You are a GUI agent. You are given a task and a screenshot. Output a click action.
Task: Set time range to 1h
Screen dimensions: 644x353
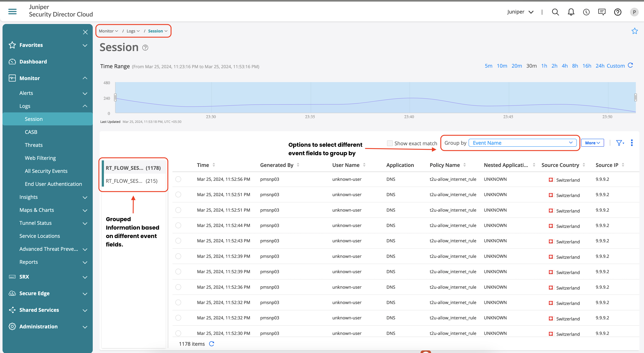pos(544,66)
